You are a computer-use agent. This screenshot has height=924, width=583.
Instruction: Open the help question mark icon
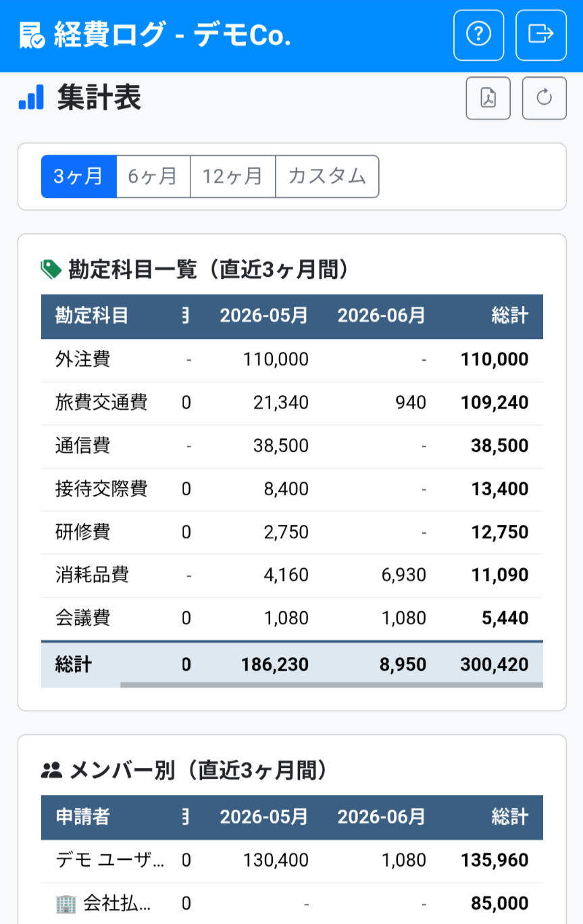pyautogui.click(x=478, y=35)
